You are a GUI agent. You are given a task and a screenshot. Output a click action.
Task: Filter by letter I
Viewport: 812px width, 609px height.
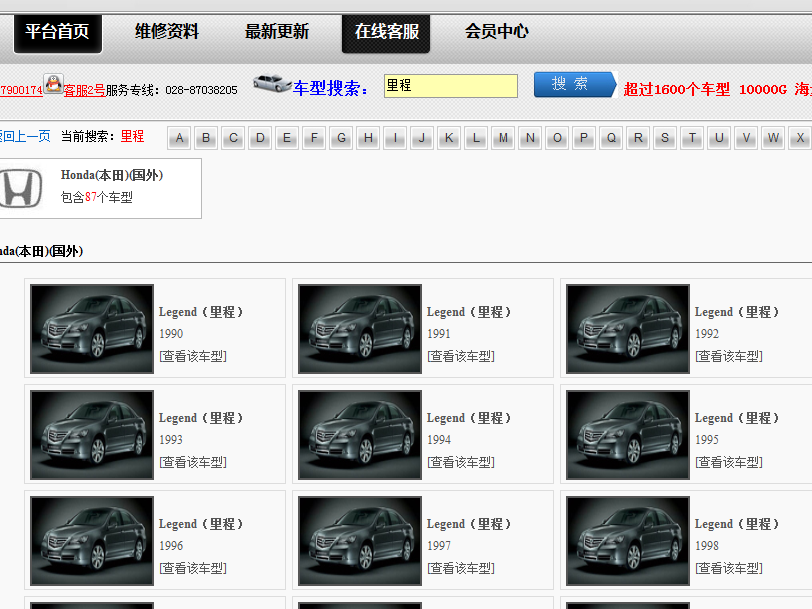pyautogui.click(x=395, y=138)
